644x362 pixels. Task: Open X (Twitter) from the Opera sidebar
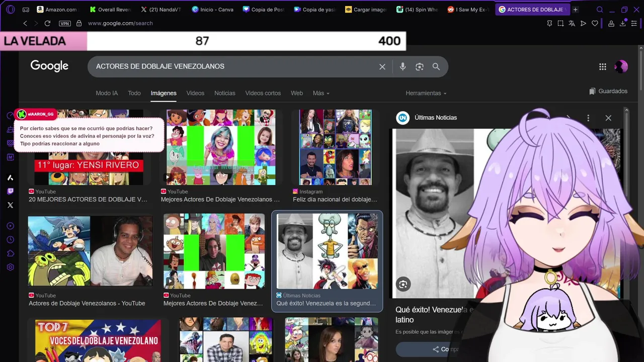(10, 205)
